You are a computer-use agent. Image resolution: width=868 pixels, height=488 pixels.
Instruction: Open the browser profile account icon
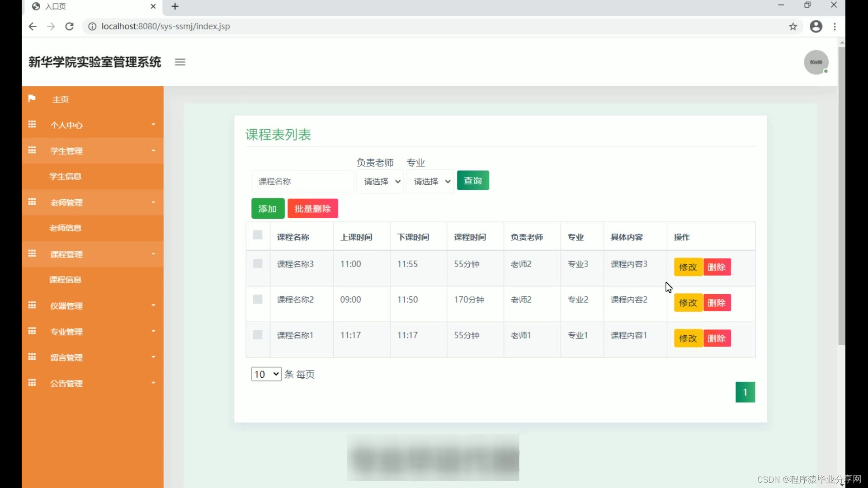[x=816, y=27]
